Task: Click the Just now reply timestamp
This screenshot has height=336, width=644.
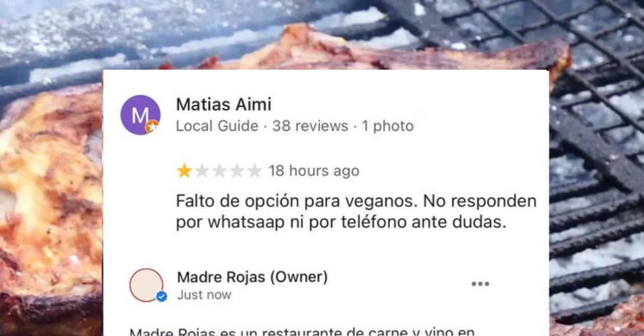Action: 204,295
